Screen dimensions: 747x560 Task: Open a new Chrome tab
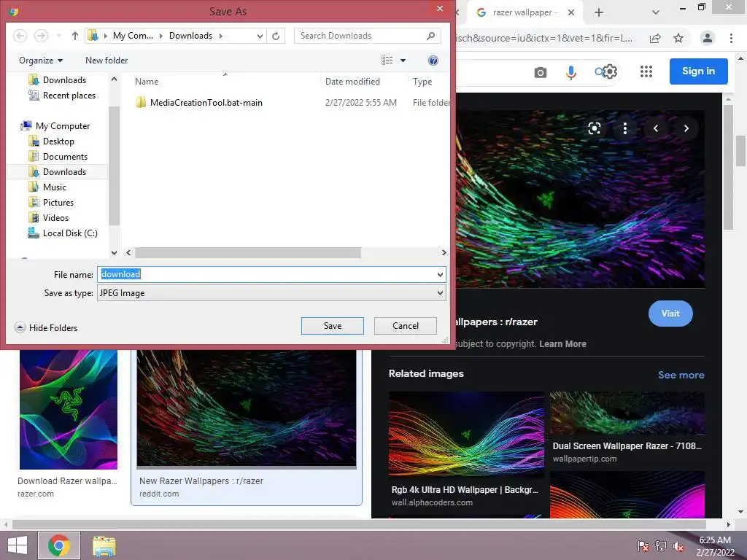[x=599, y=12]
